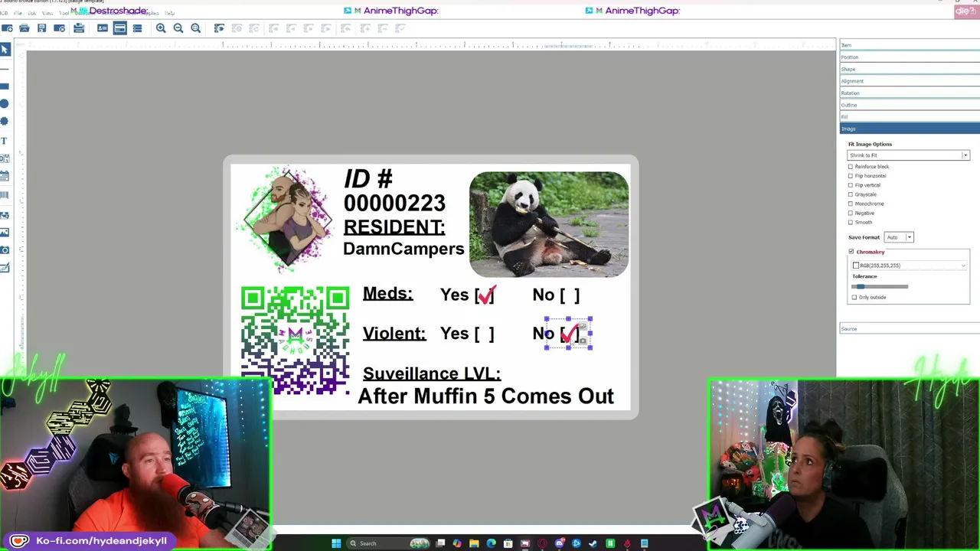Expand the Outline panel section
The image size is (980, 551).
click(910, 105)
